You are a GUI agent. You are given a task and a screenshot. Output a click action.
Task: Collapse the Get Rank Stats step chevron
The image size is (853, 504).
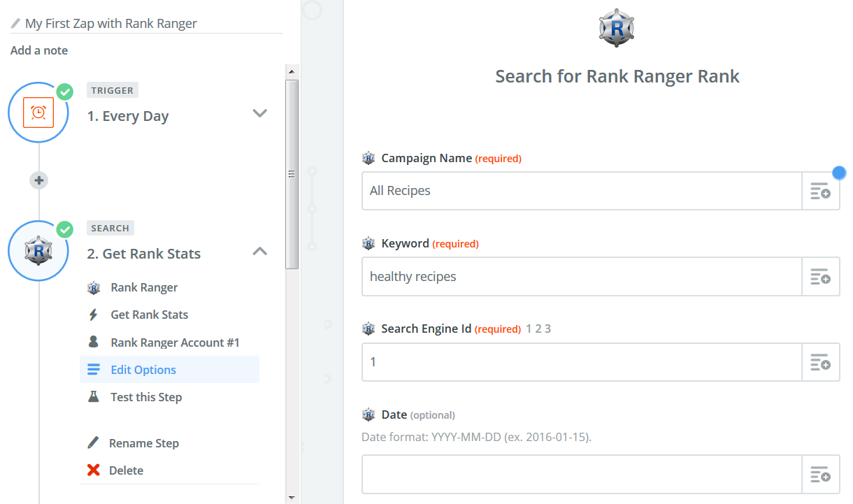(x=260, y=251)
